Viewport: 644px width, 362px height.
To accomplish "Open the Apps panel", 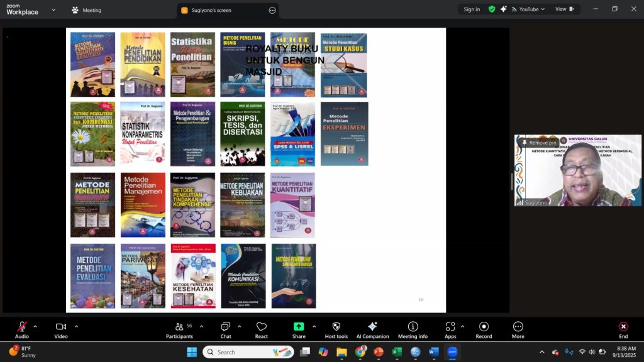I will [x=450, y=329].
